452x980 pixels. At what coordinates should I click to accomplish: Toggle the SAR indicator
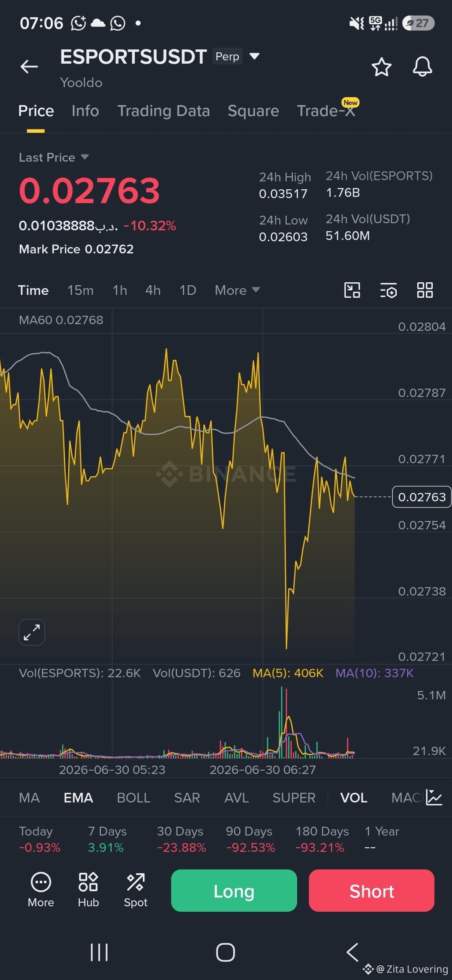187,798
